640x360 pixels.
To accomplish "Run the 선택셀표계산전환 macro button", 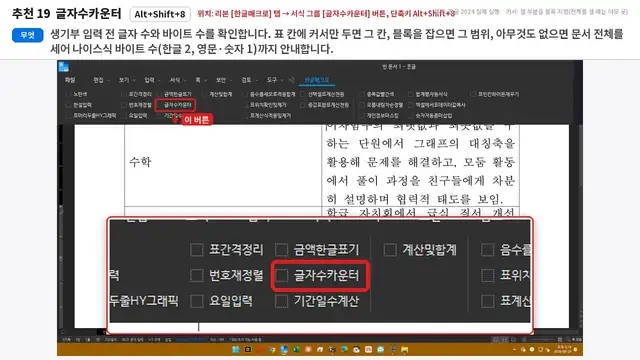I will coord(322,94).
